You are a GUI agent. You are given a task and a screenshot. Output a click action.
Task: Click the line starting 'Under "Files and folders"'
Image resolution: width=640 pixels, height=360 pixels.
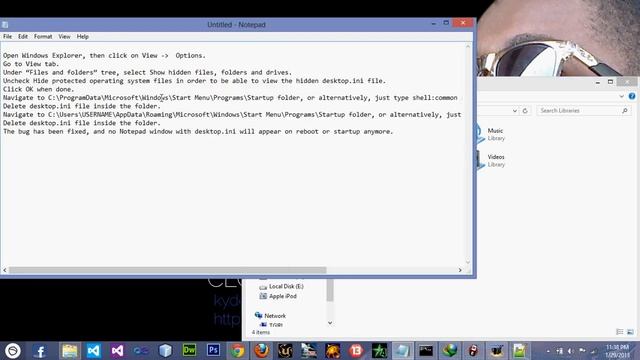coord(147,73)
